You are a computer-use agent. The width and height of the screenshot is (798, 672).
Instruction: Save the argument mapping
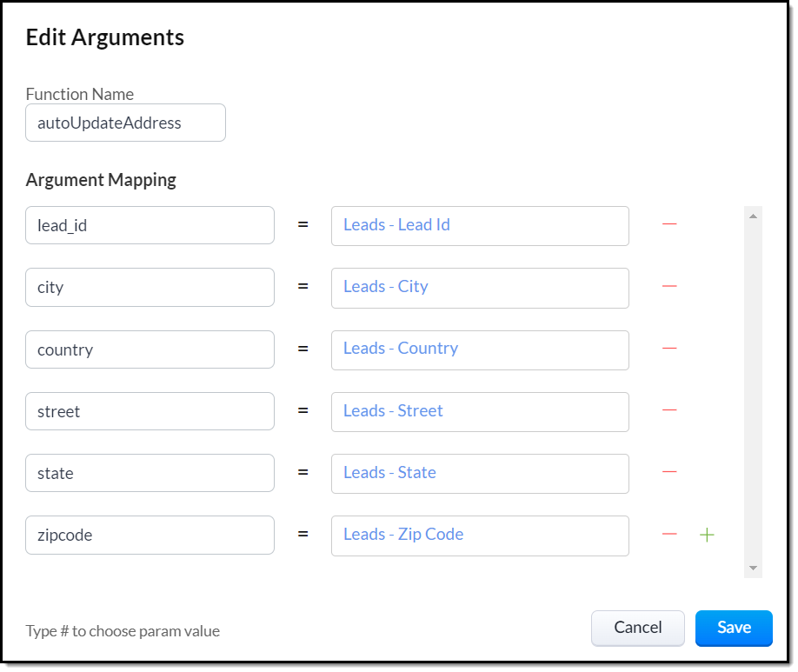tap(734, 628)
